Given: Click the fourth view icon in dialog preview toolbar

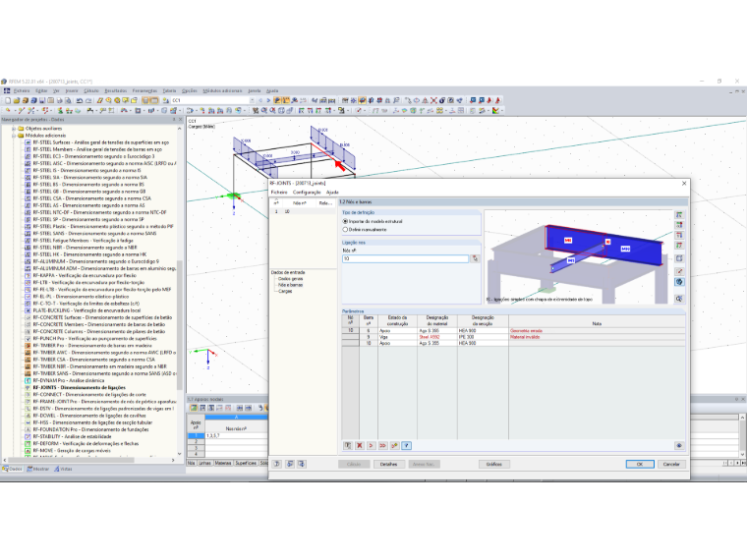Looking at the screenshot, I should (x=679, y=246).
